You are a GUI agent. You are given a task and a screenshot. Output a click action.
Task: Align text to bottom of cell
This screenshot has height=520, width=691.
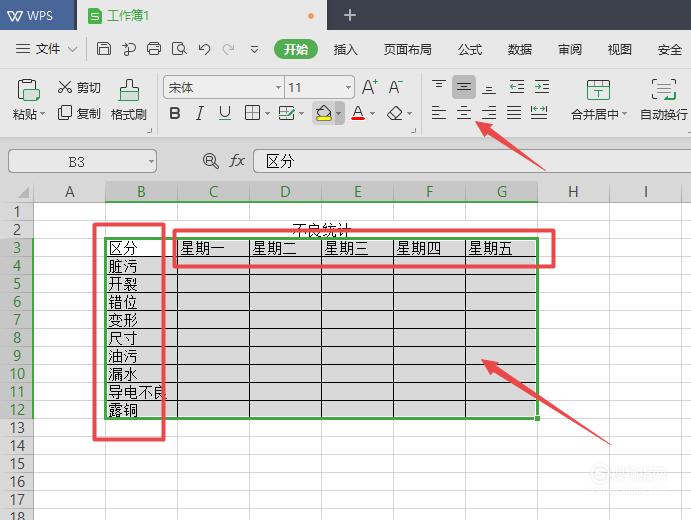[x=489, y=89]
